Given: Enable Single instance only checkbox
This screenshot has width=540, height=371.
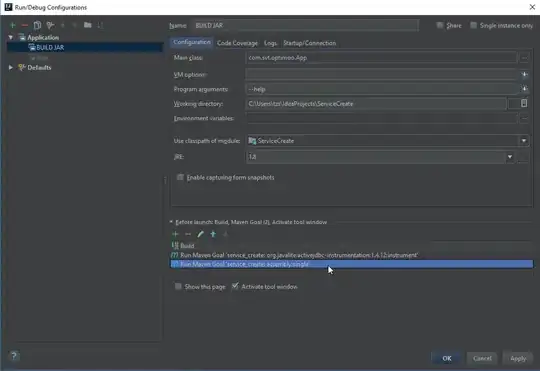Looking at the screenshot, I should (x=474, y=25).
